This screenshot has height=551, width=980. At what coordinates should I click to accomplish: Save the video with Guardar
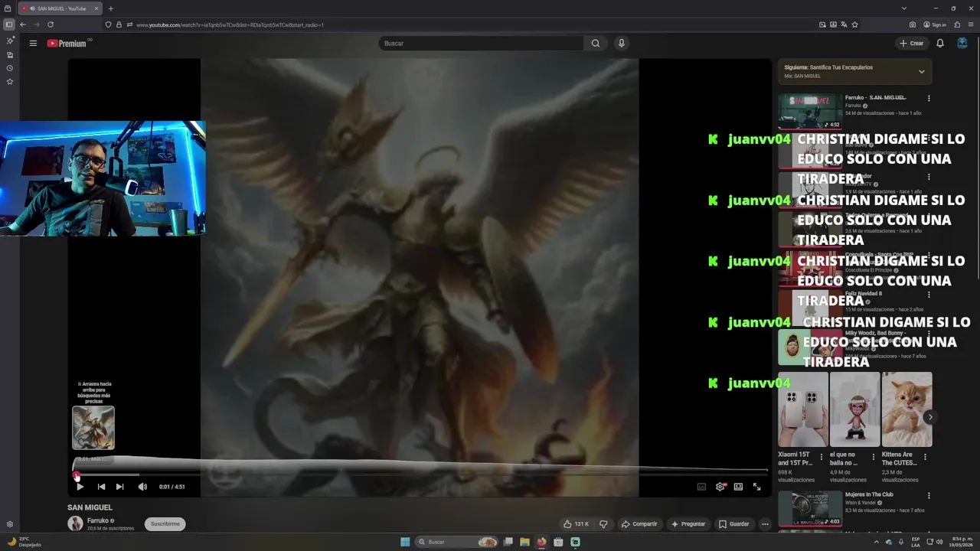click(733, 524)
